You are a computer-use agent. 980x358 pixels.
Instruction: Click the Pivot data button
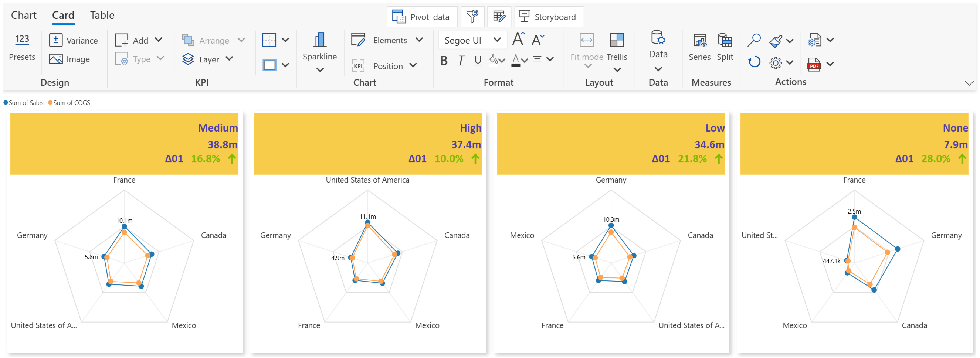tap(421, 17)
